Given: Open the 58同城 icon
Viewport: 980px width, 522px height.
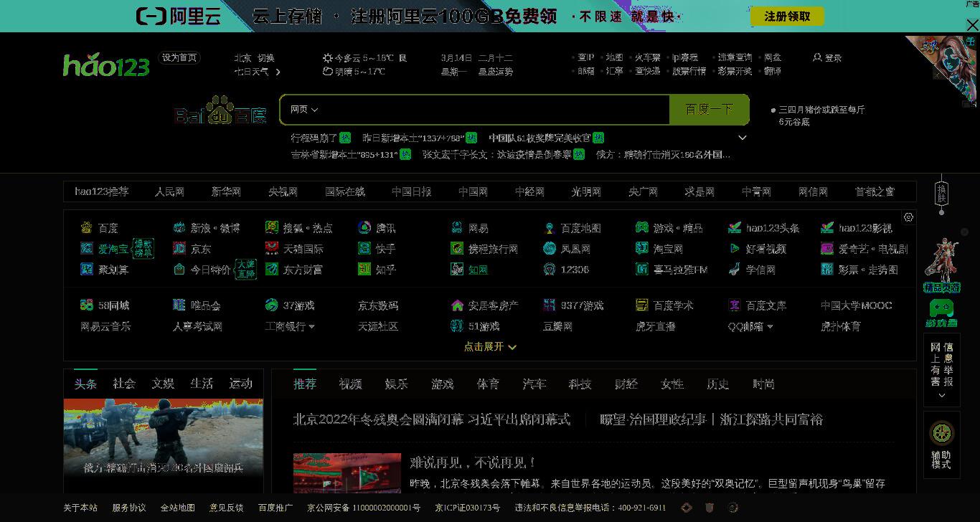Looking at the screenshot, I should click(87, 305).
